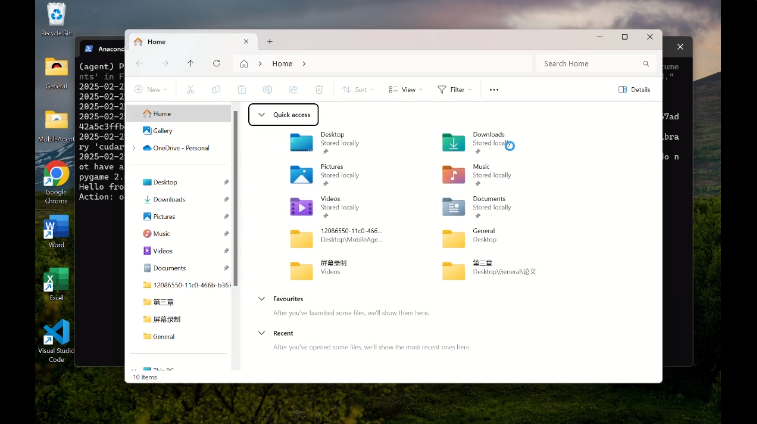Screen dimensions: 757x424
Task: Open the Videos folder in Quick access
Action: [x=324, y=207]
